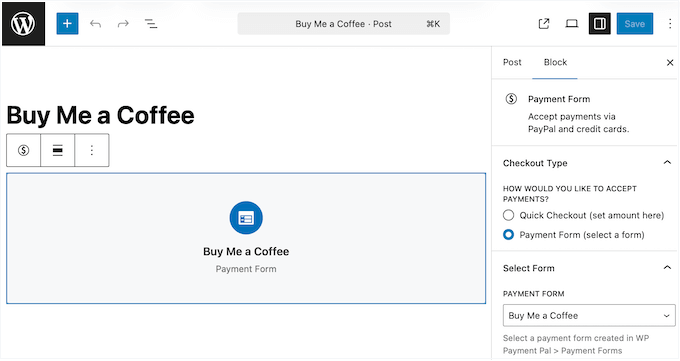Image resolution: width=680 pixels, height=361 pixels.
Task: Select the Payment Form block label text
Action: [x=246, y=269]
